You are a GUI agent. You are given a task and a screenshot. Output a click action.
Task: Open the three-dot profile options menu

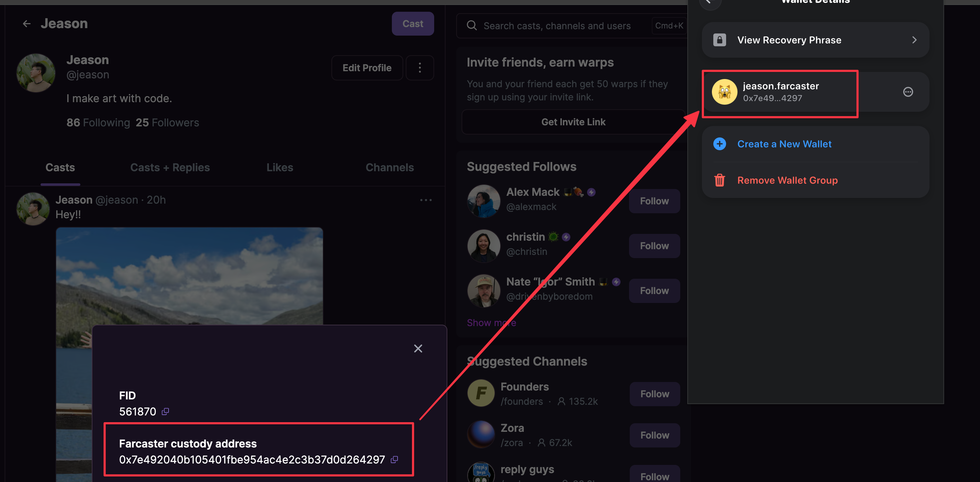(x=420, y=68)
